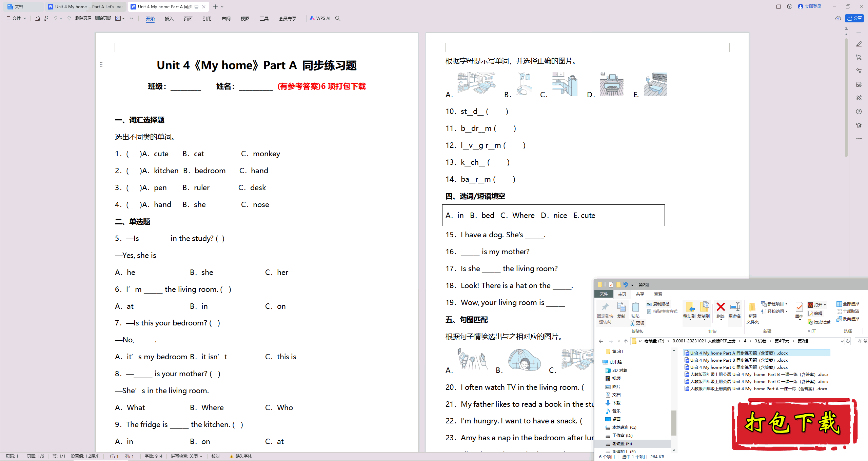
Task: Click the drag handle beside the document title
Action: click(101, 64)
